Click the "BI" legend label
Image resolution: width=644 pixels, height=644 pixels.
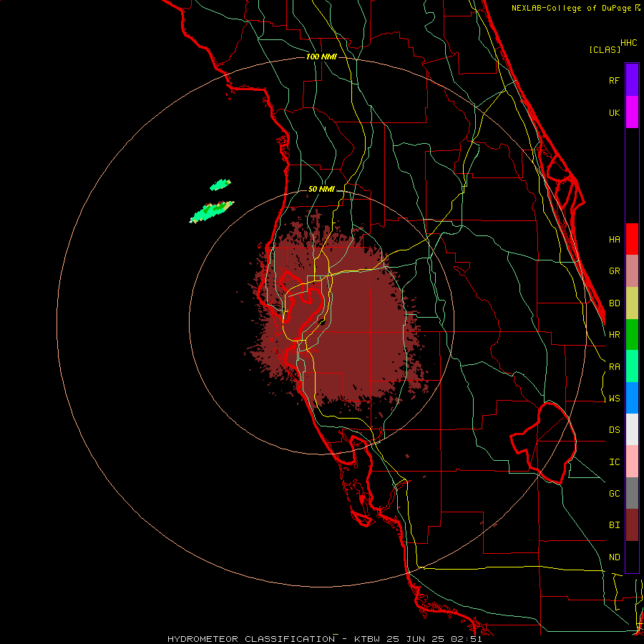(x=615, y=525)
